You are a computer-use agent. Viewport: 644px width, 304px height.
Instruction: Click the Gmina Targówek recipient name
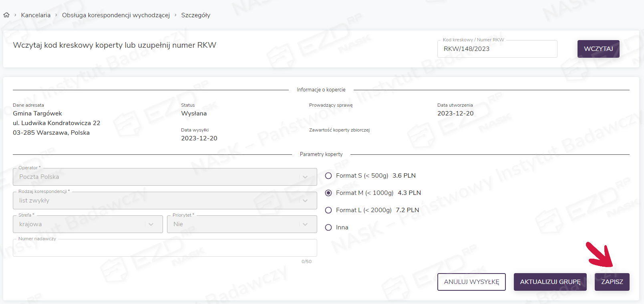[37, 113]
